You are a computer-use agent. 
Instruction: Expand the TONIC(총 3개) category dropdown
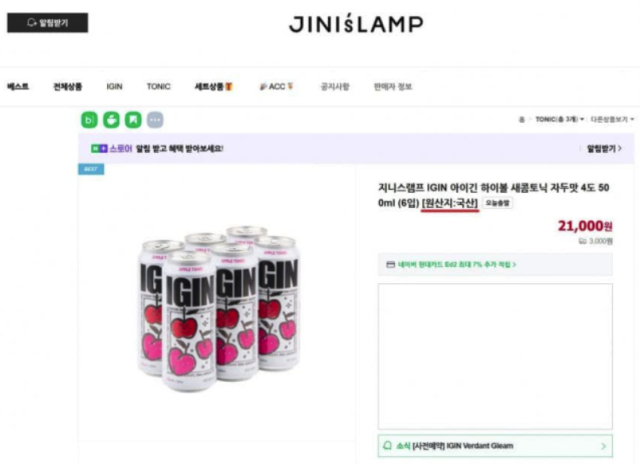560,120
